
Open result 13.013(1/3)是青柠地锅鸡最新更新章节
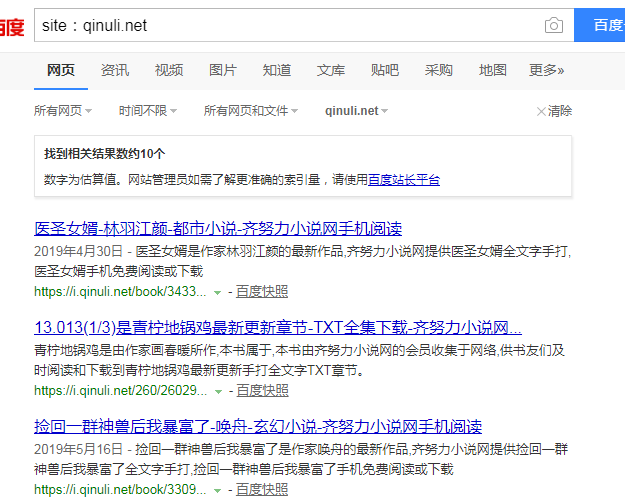point(278,327)
